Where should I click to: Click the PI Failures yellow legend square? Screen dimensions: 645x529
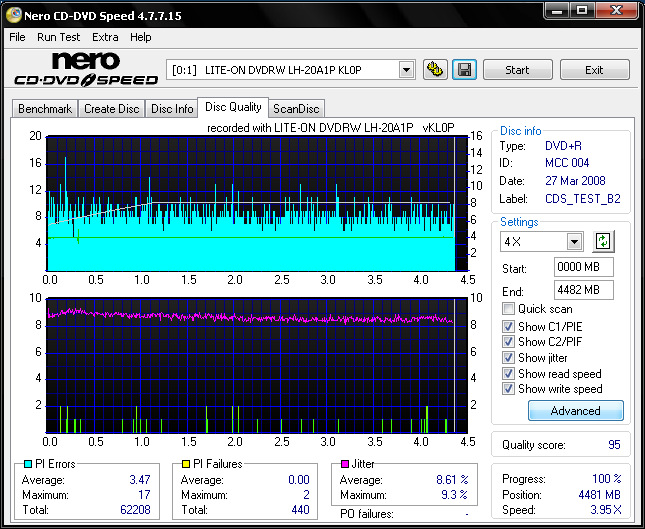pyautogui.click(x=186, y=464)
